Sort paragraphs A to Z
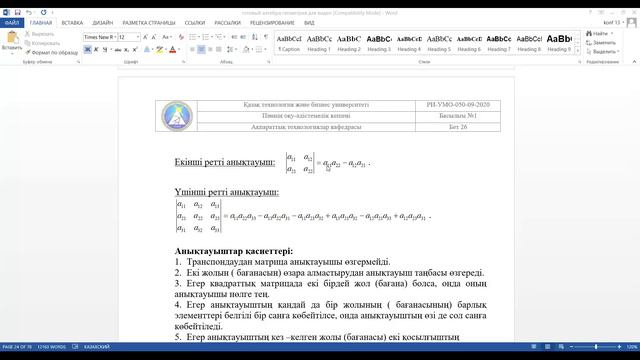Screen dimensions: 640x360 tap(255, 37)
